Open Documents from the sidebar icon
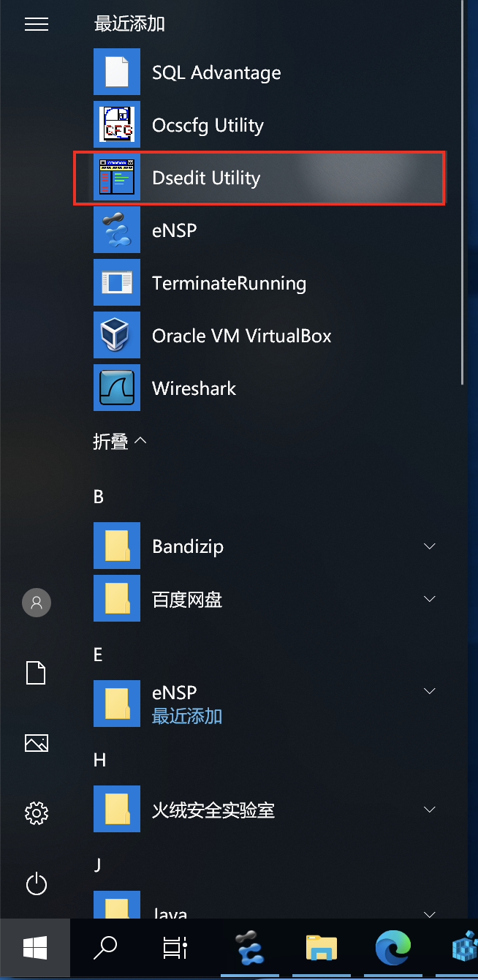 pos(37,673)
